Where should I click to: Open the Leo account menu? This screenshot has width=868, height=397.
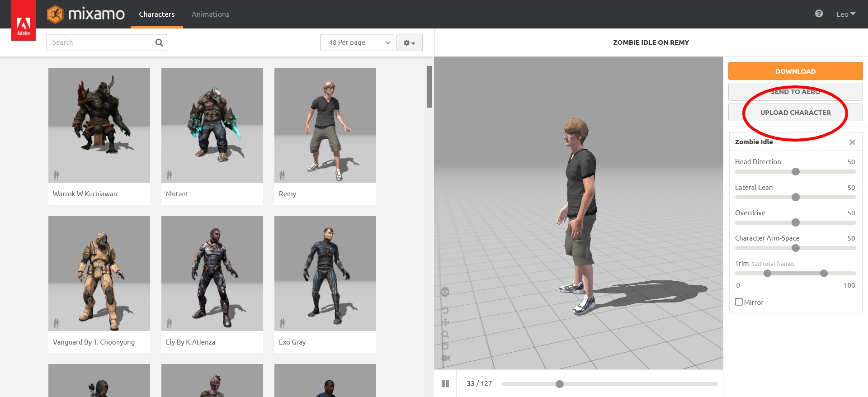pos(845,14)
